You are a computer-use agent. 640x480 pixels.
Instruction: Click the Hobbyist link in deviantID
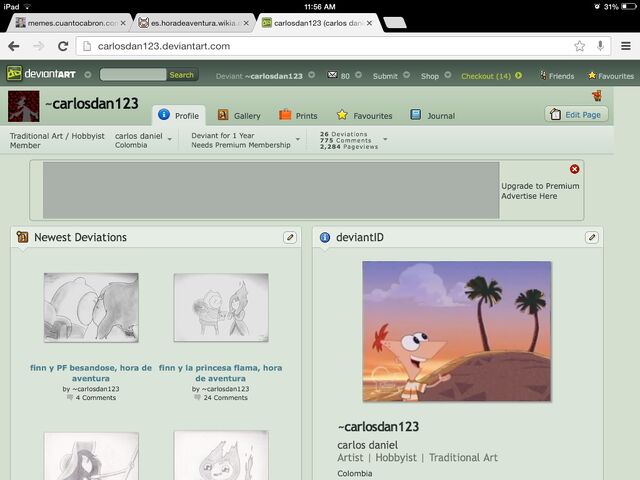[396, 458]
